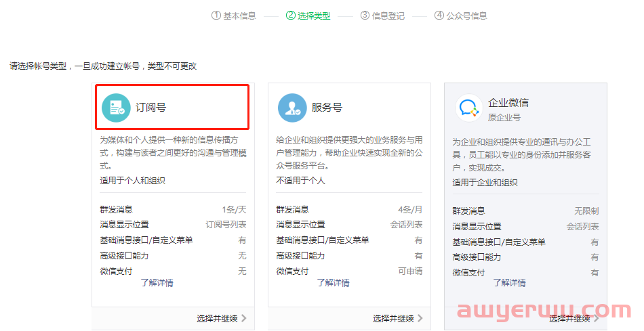The height and width of the screenshot is (331, 644).
Task: Click 会话列表 value in 服务号 card
Action: tap(406, 224)
